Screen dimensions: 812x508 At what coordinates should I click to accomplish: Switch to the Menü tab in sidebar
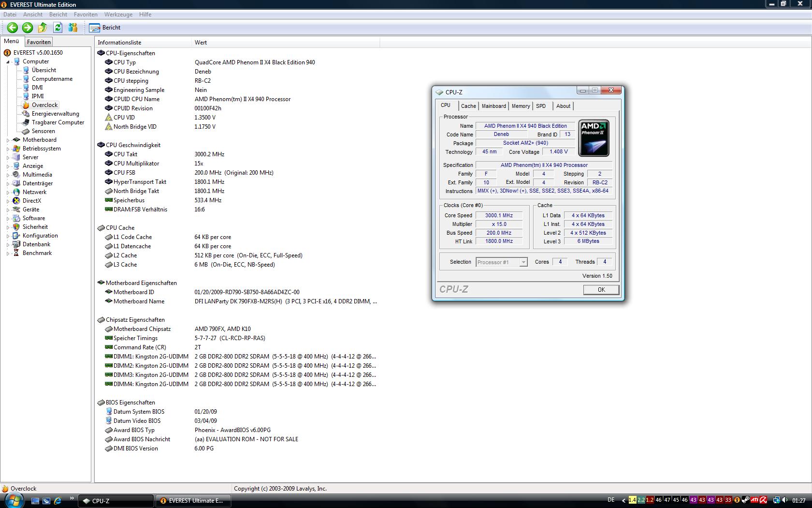click(12, 42)
